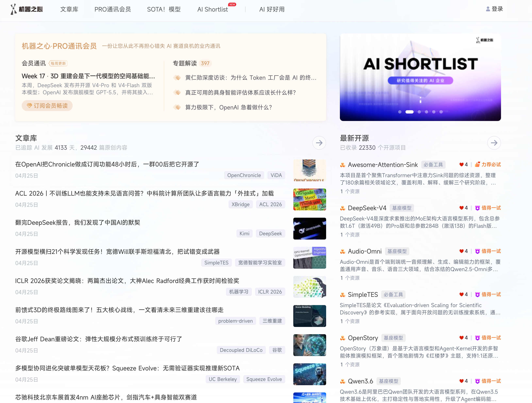This screenshot has width=532, height=403.
Task: Open SOTA！模型 navigation item
Action: point(164,9)
